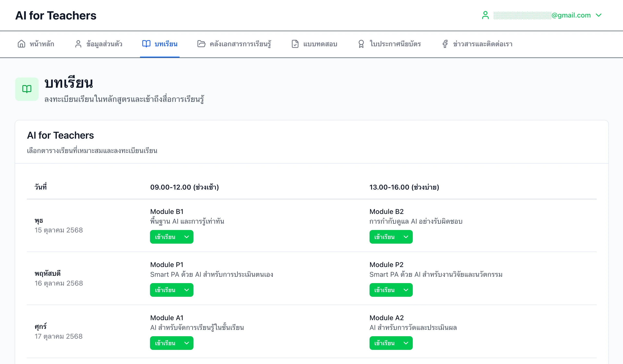Click the folder icon for คลังเอกสารการเรียนรู้
This screenshot has width=623, height=364.
(x=201, y=44)
